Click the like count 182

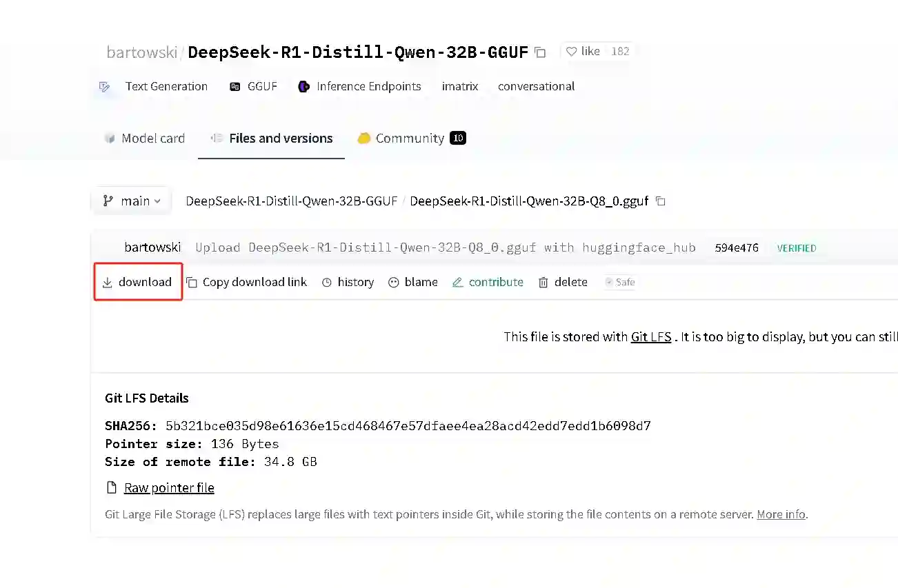coord(621,51)
